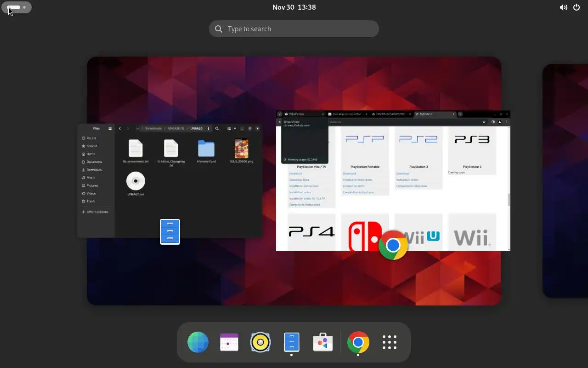This screenshot has height=368, width=588.
Task: Click Download Data under PlayStation Vita / TV
Action: coord(299,180)
